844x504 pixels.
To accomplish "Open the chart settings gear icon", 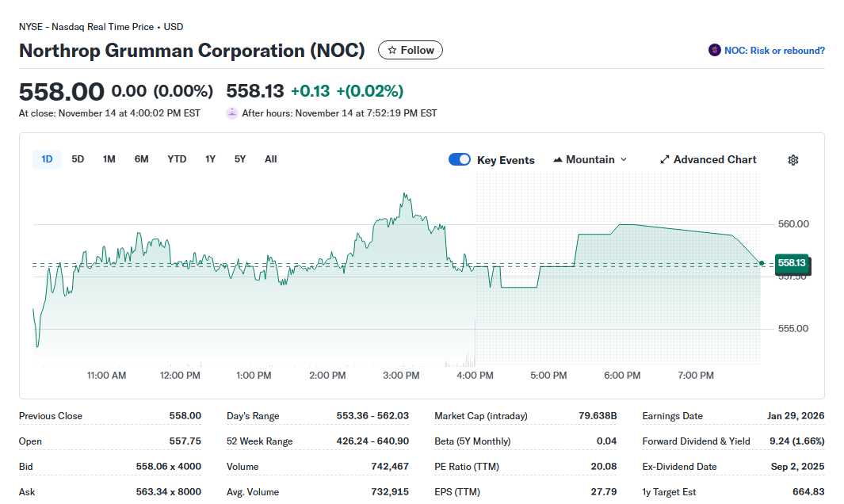I will [x=792, y=160].
